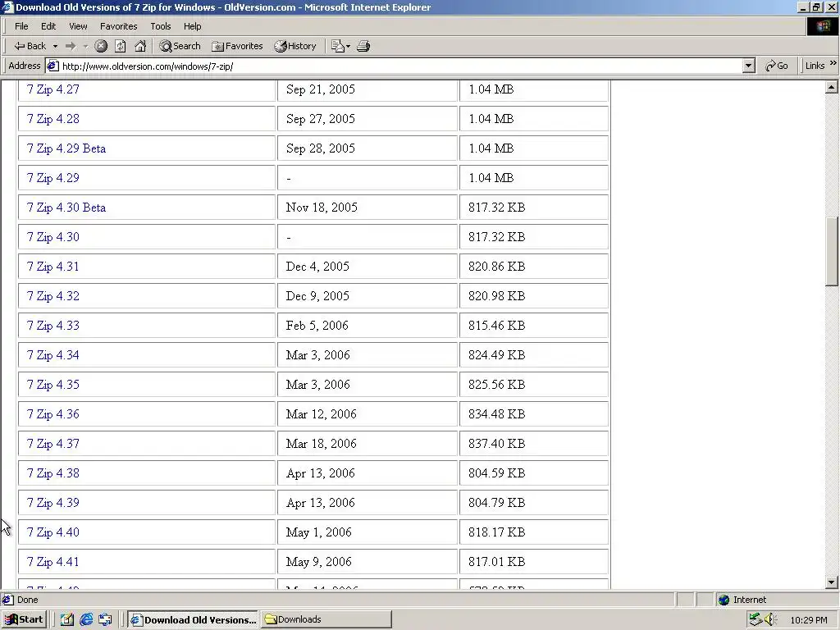
Task: Click the 10:29 PM clock
Action: pos(808,620)
